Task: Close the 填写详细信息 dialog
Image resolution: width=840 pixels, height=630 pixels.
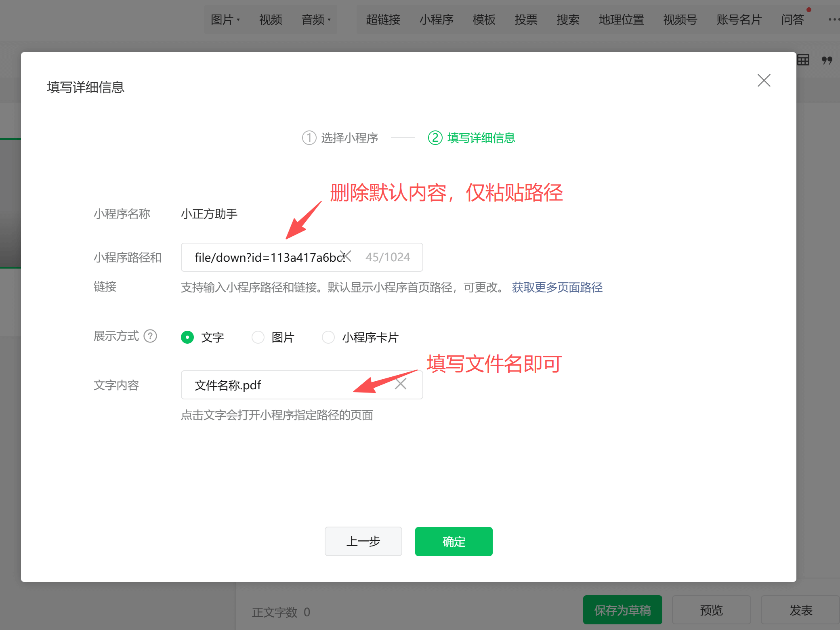Action: pyautogui.click(x=764, y=80)
